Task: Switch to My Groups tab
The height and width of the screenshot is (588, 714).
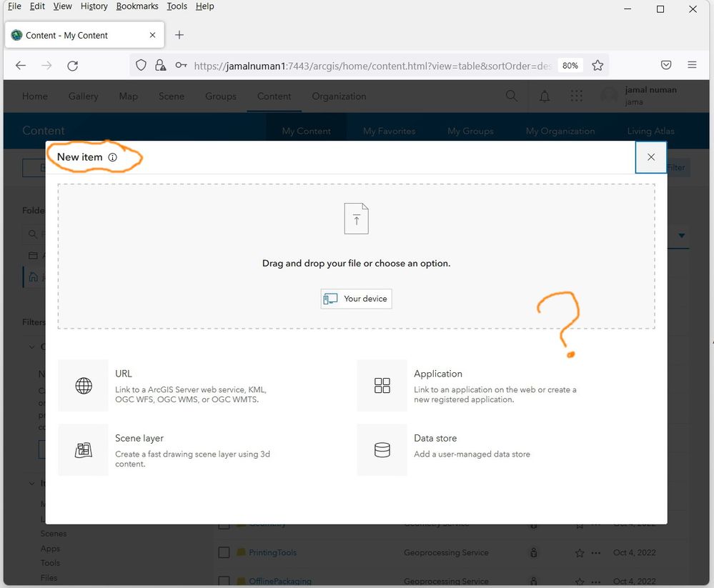Action: 470,131
